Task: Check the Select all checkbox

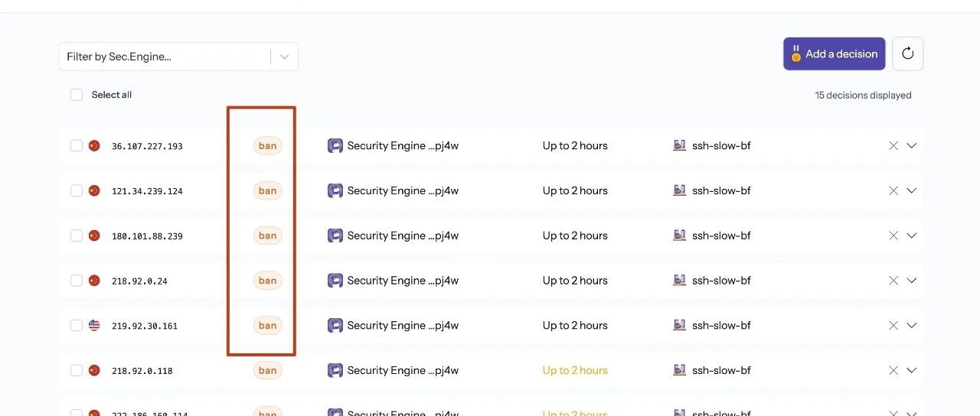Action: [77, 95]
